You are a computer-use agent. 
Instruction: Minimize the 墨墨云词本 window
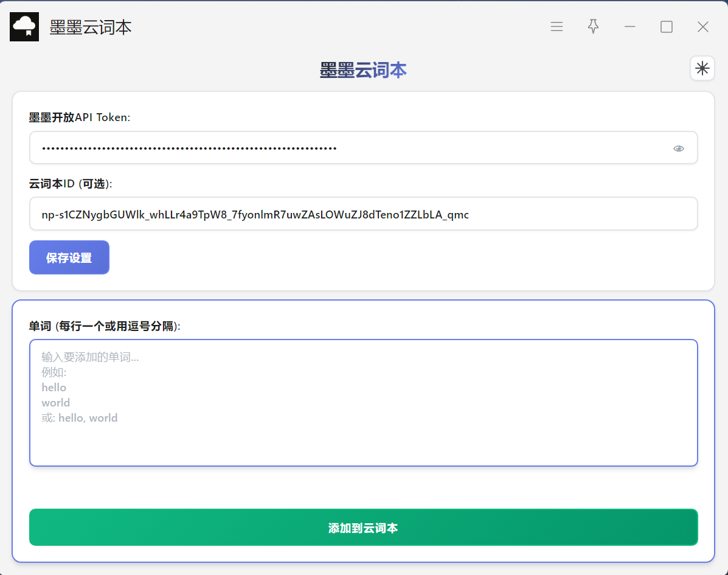(629, 27)
